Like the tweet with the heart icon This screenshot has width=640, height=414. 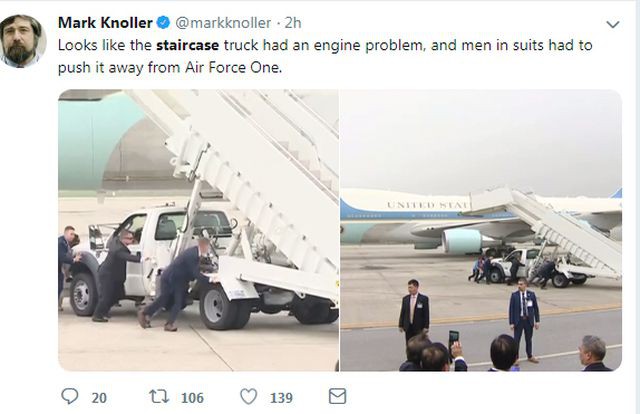point(249,396)
